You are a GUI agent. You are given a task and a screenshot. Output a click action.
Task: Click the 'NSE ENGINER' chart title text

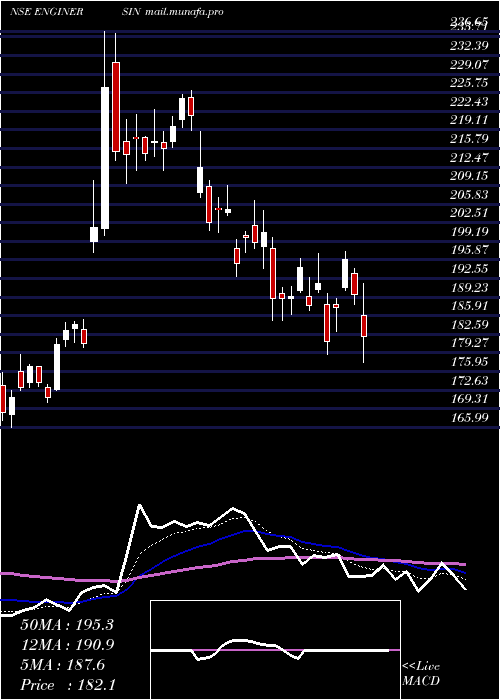coord(46,12)
